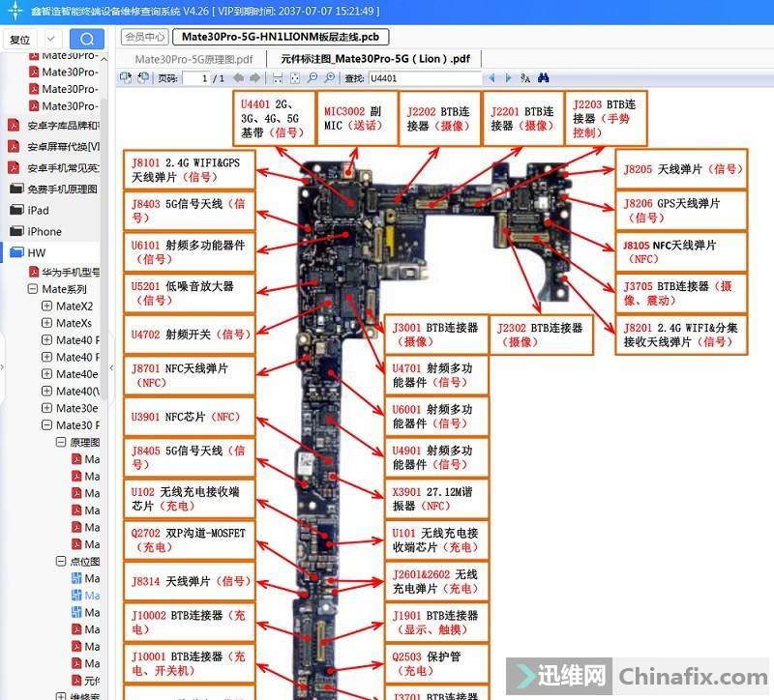Click the 复位 reset button
774x700 pixels.
(19, 40)
